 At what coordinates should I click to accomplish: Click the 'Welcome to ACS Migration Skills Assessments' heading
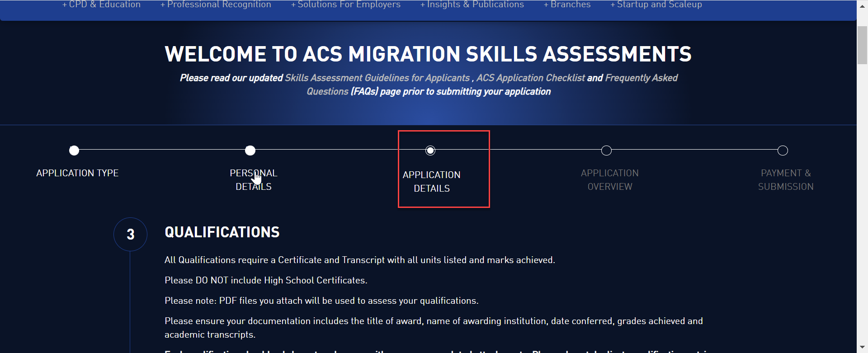click(x=428, y=54)
